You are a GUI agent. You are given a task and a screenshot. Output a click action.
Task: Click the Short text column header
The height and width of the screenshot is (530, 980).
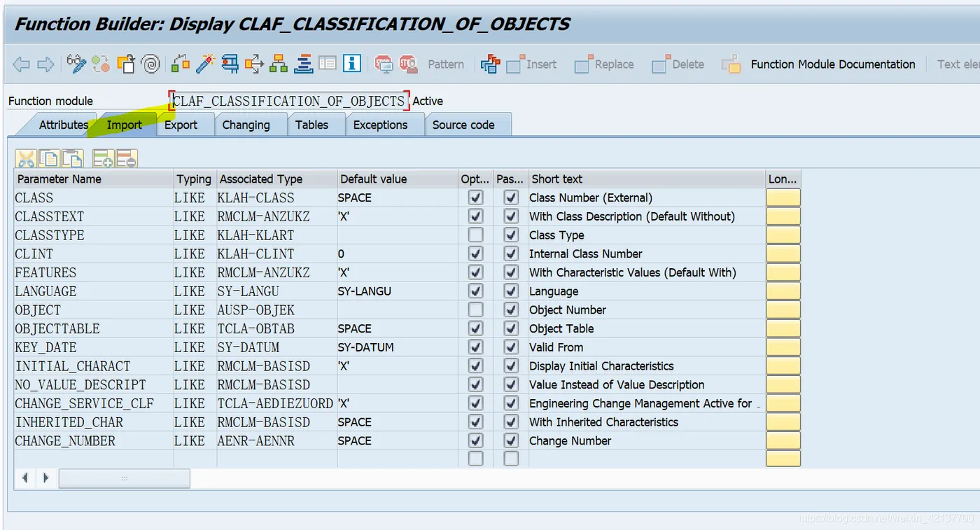(x=646, y=179)
